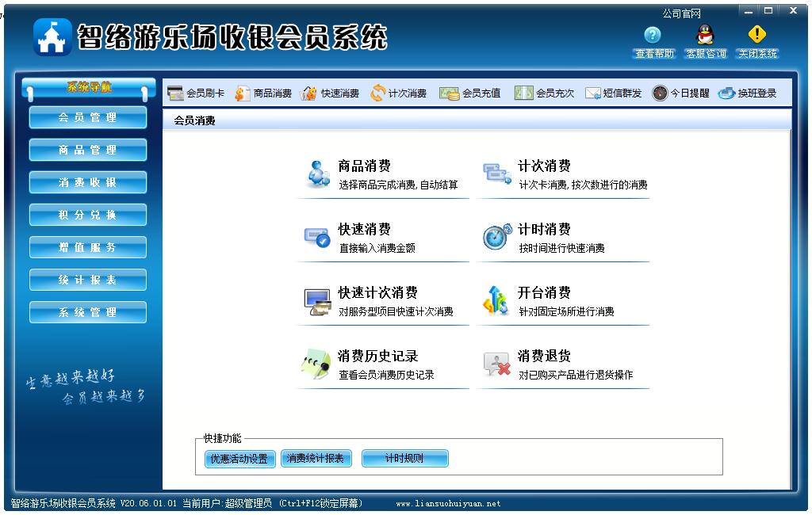This screenshot has height=515, width=812.
Task: Open 统计报表 in the sidebar
Action: click(x=87, y=280)
